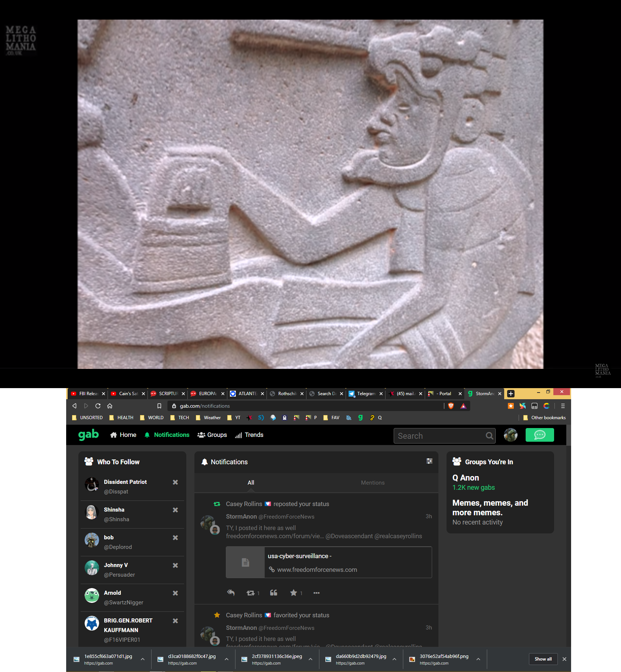The width and height of the screenshot is (621, 672).
Task: Click the favorite star icon under post
Action: (293, 593)
